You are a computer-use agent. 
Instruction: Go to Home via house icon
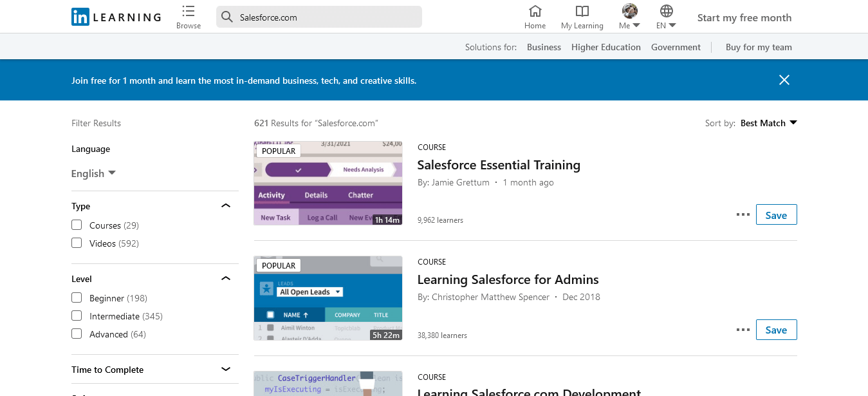535,12
